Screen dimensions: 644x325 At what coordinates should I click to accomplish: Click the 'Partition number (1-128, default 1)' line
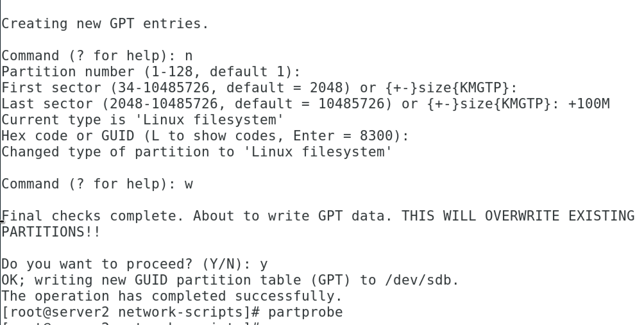(x=151, y=72)
